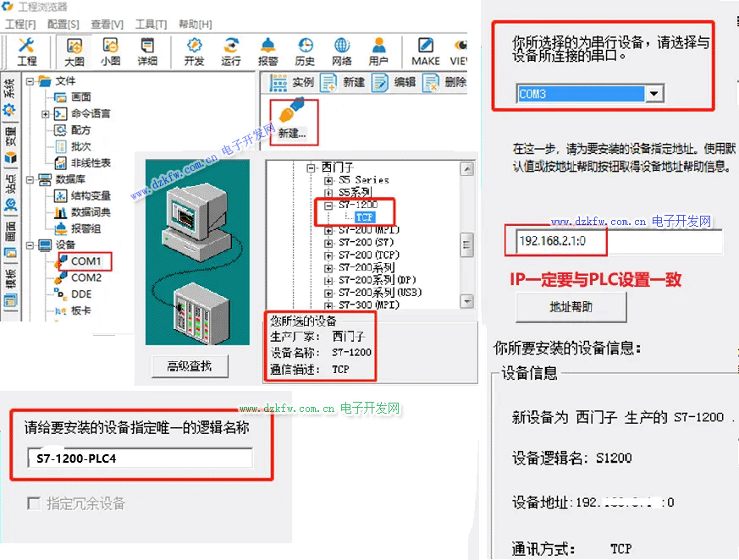Expand the S5 Series node
Viewport: 739px width, 560px height.
click(x=328, y=180)
